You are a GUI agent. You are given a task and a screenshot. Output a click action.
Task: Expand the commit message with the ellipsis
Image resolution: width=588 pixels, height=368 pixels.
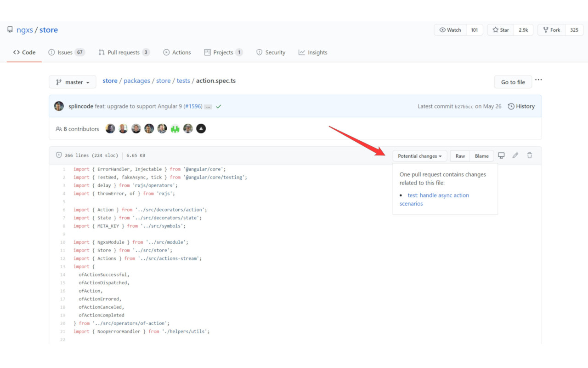tap(208, 106)
